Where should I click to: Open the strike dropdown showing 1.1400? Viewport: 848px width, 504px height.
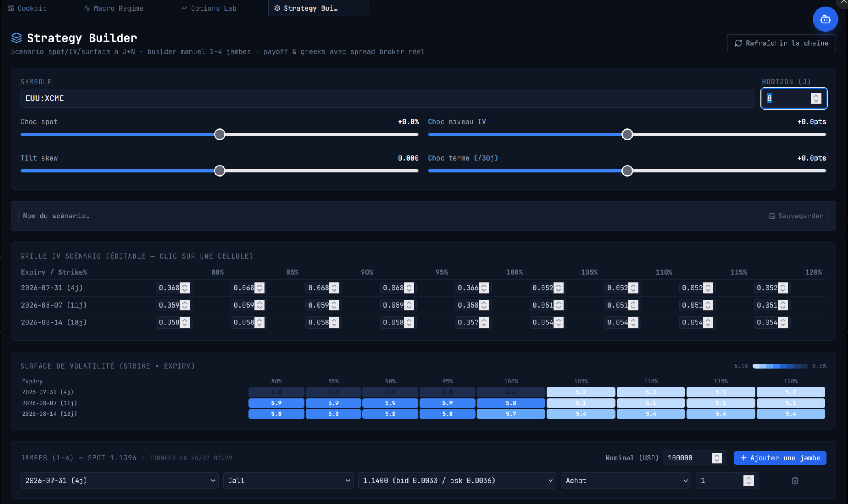point(457,481)
